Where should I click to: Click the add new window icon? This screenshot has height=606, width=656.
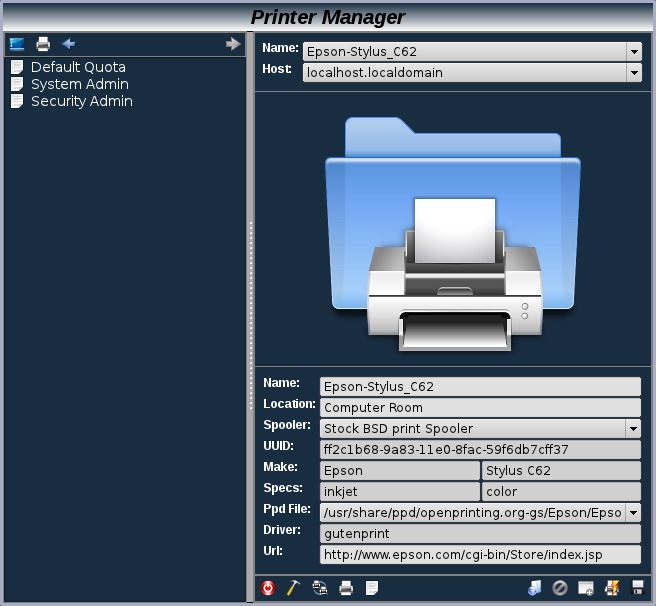[x=586, y=588]
